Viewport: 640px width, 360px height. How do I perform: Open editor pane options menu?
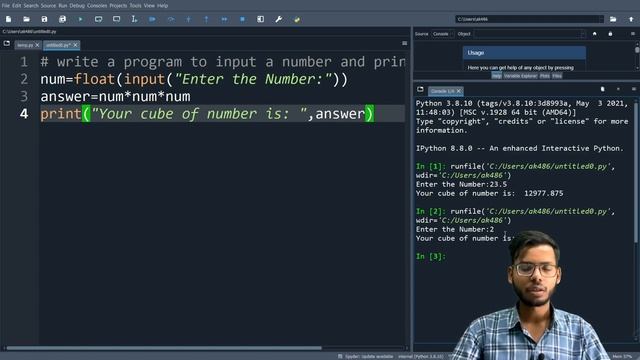[x=404, y=43]
